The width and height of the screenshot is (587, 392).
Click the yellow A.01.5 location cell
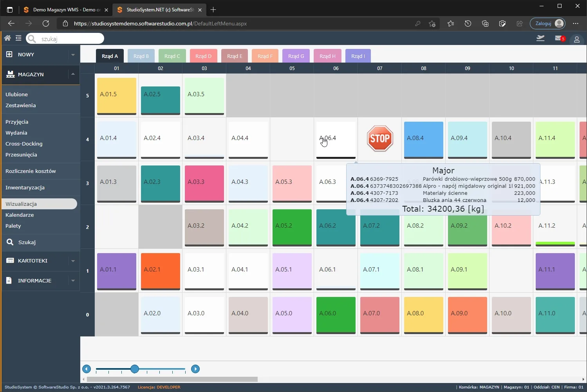(117, 96)
